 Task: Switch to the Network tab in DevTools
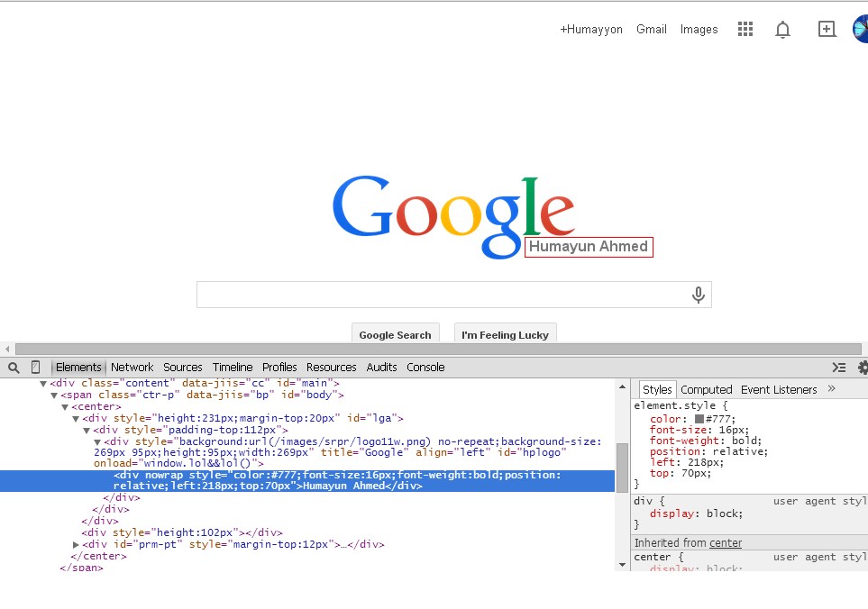[132, 367]
